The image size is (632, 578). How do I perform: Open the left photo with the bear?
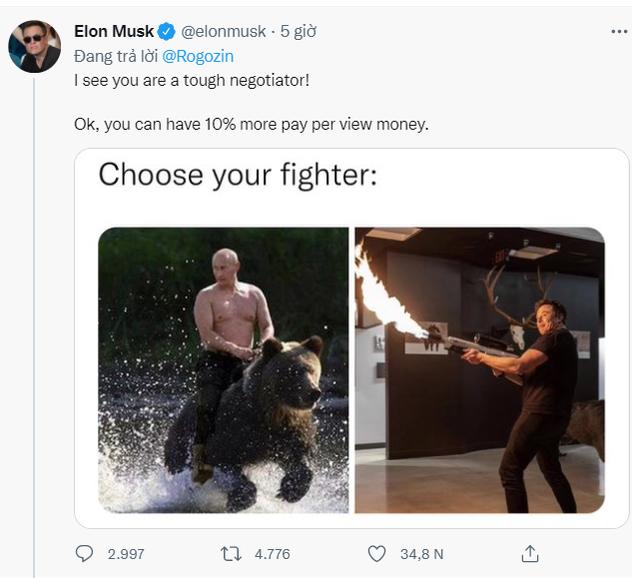(x=223, y=370)
